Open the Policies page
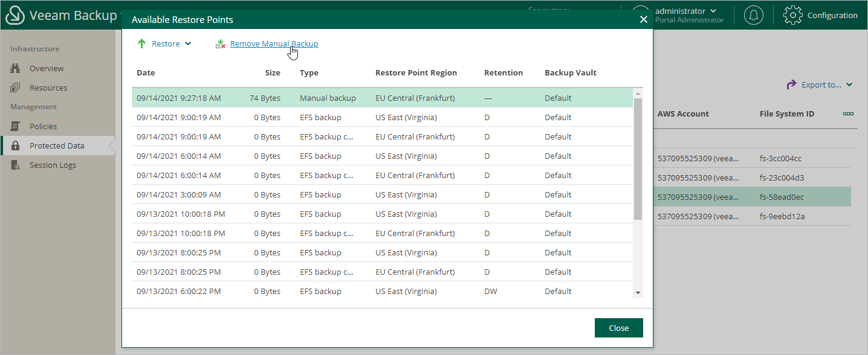This screenshot has width=868, height=355. (x=43, y=126)
